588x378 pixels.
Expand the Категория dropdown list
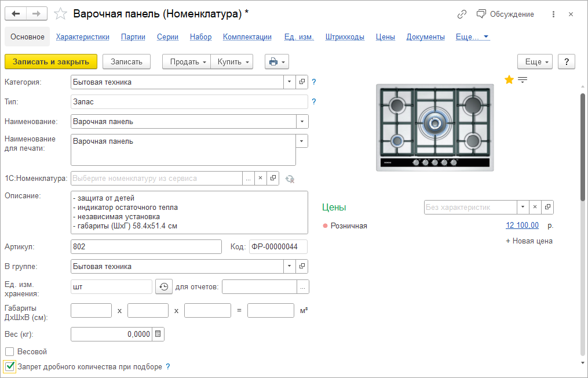pyautogui.click(x=290, y=82)
